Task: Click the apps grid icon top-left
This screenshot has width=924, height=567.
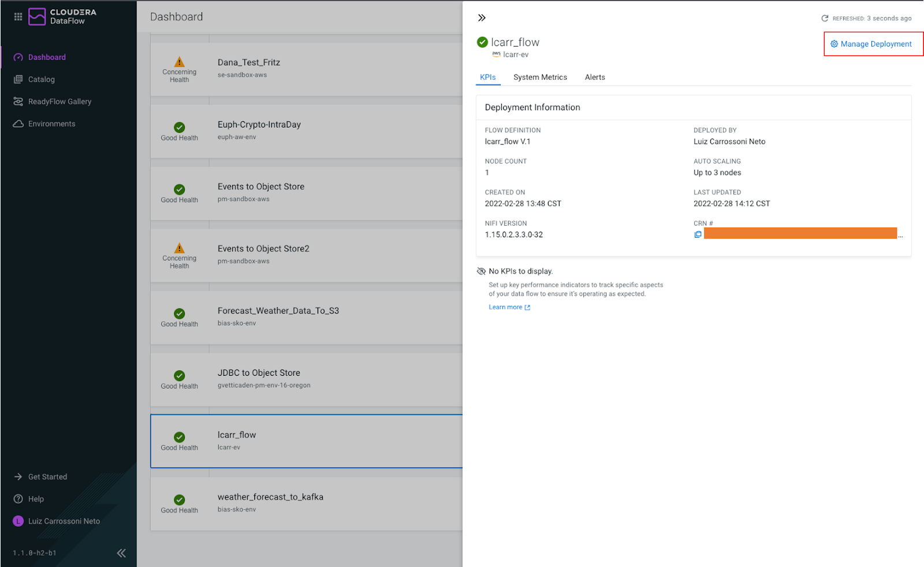Action: 18,16
